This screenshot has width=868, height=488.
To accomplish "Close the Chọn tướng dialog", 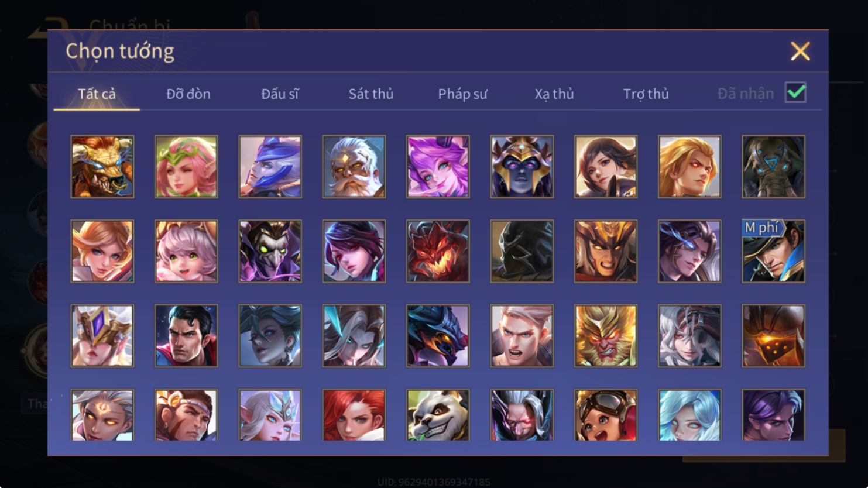I will (x=800, y=51).
